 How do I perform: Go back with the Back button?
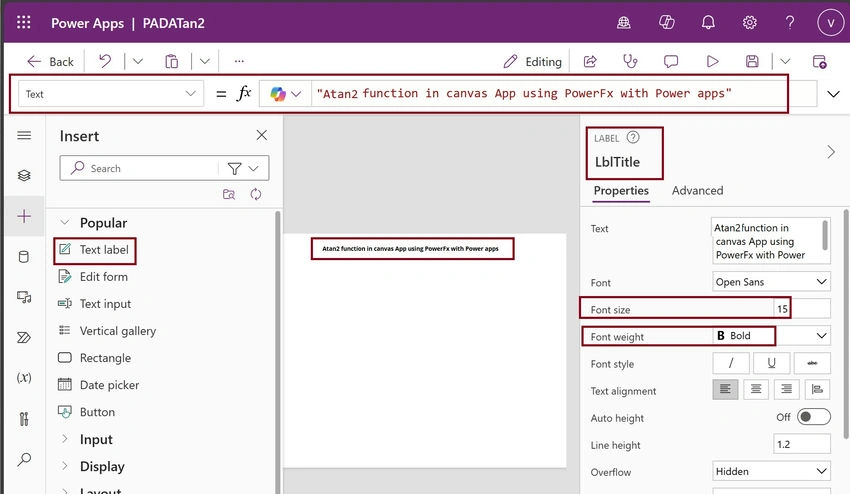pyautogui.click(x=50, y=62)
